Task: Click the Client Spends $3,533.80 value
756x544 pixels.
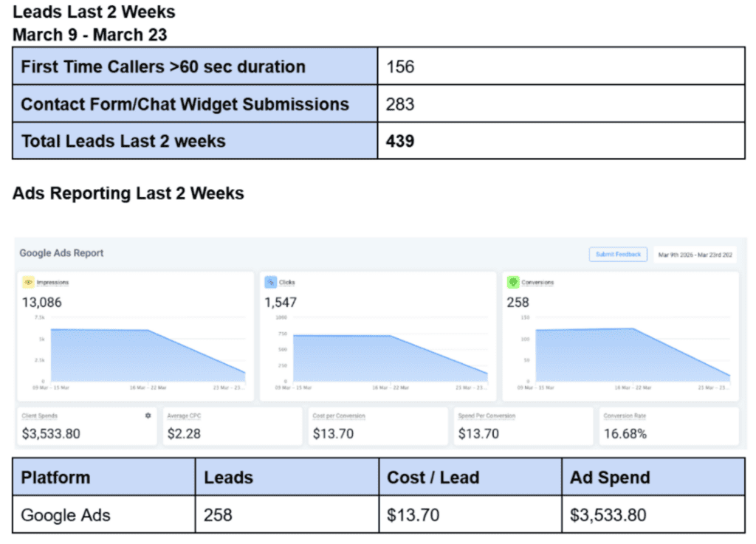Action: coord(51,434)
